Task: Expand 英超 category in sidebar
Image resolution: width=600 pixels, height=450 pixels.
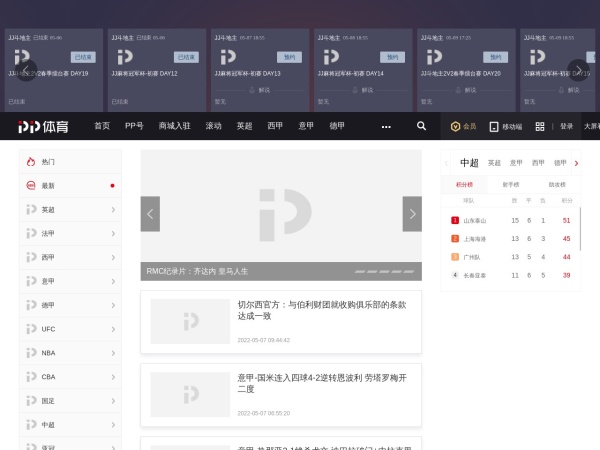Action: [113, 210]
